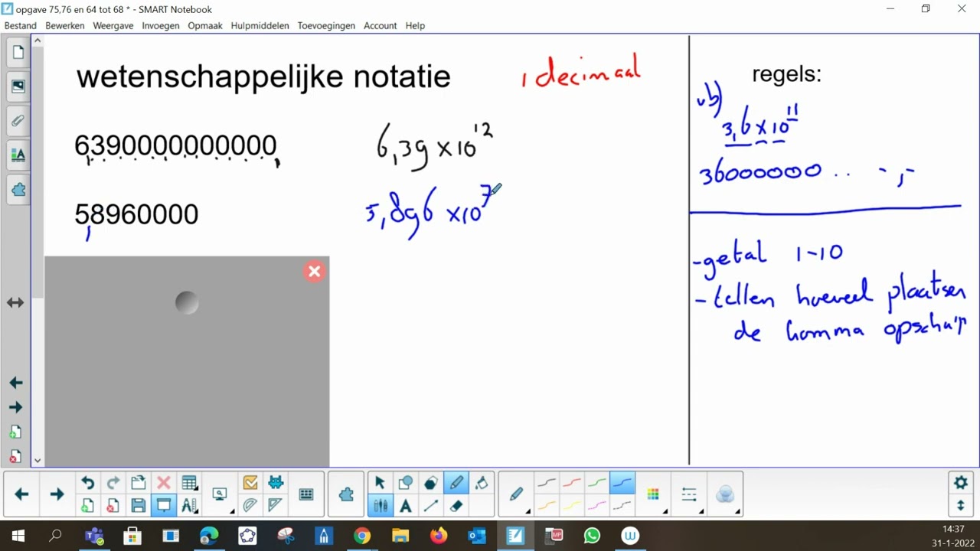Select the Line tool
The height and width of the screenshot is (551, 980).
click(430, 506)
